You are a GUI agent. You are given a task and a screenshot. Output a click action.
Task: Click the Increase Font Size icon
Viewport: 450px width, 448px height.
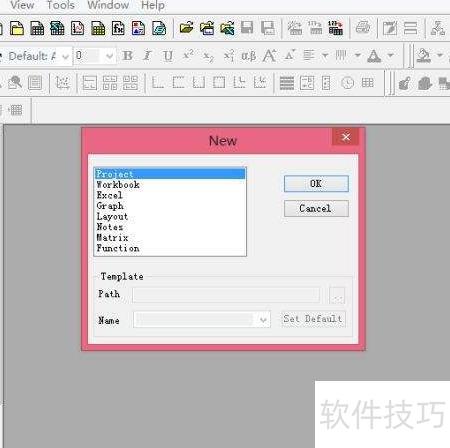click(x=269, y=56)
